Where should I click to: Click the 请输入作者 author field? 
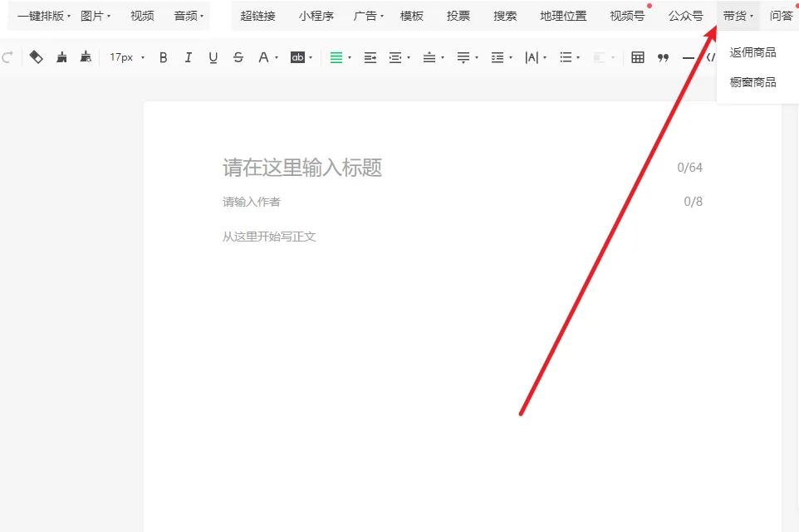tap(251, 202)
